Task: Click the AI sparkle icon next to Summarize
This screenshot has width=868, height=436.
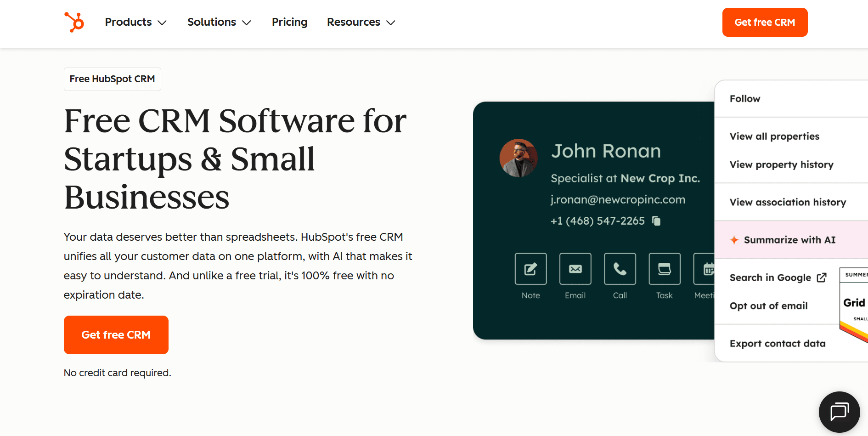Action: (734, 240)
